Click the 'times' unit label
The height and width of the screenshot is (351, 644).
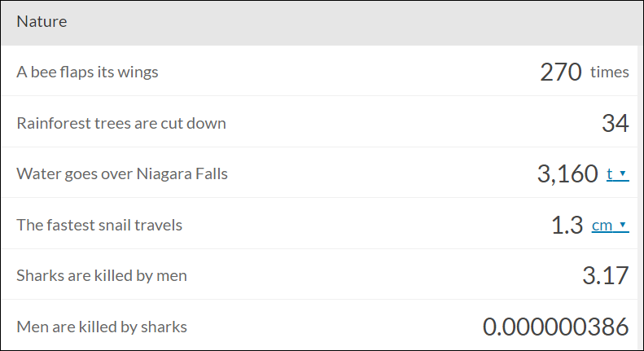pyautogui.click(x=610, y=72)
